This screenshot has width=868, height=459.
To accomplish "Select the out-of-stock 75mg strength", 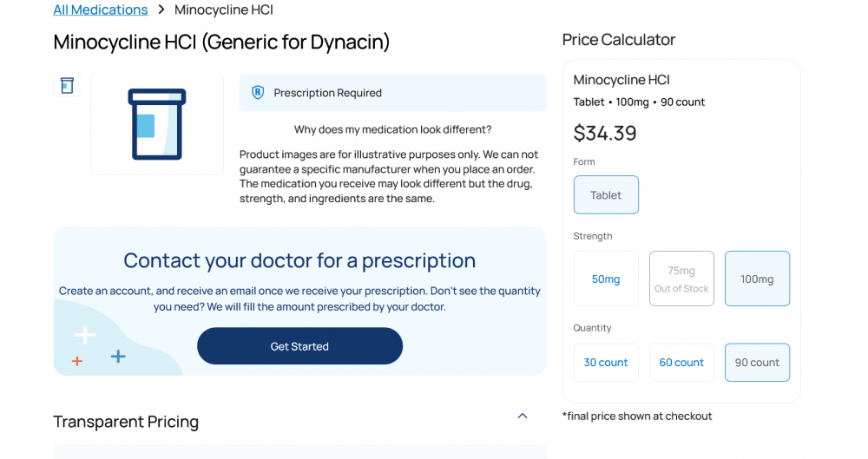I will click(681, 279).
